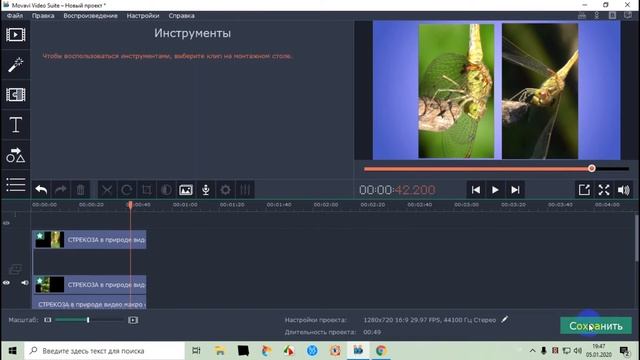Click the add track icon left of timeline
Image resolution: width=640 pixels, height=360 pixels.
pyautogui.click(x=15, y=269)
